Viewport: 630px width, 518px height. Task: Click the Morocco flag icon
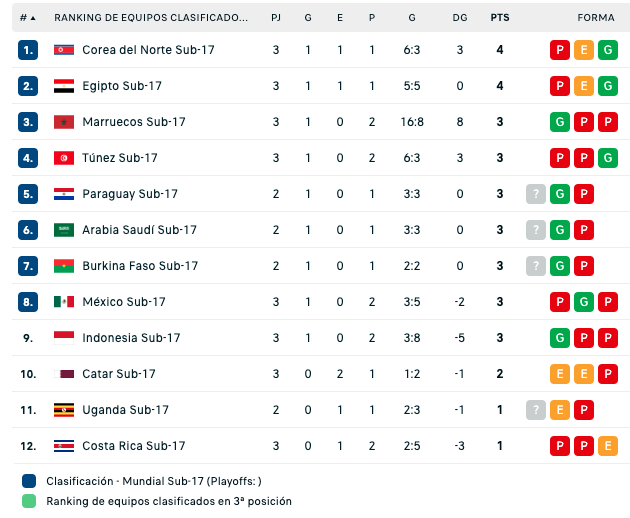pos(64,122)
